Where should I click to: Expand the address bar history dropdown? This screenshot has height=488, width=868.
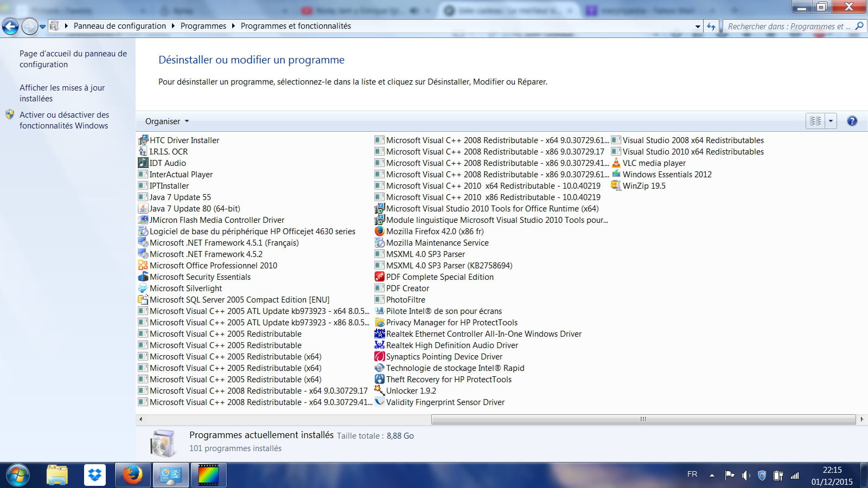point(698,26)
